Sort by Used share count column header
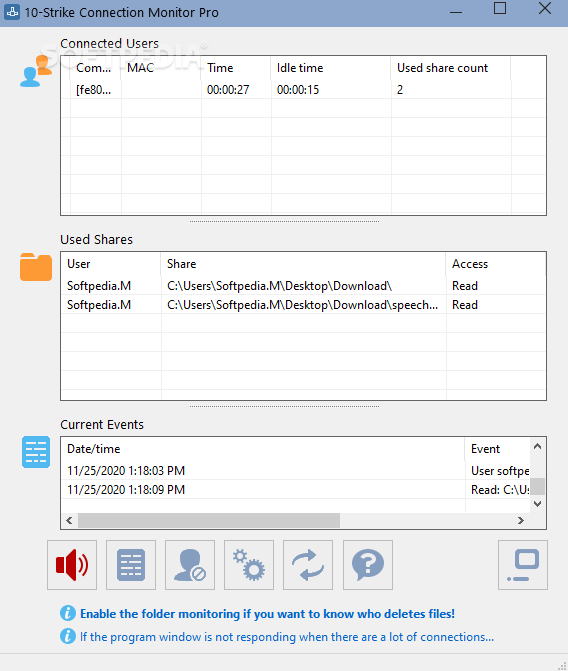 (x=451, y=68)
